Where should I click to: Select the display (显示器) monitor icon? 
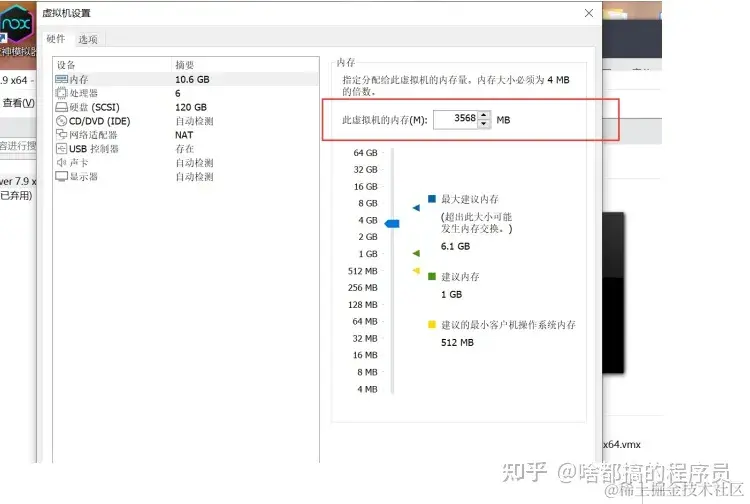tap(62, 176)
